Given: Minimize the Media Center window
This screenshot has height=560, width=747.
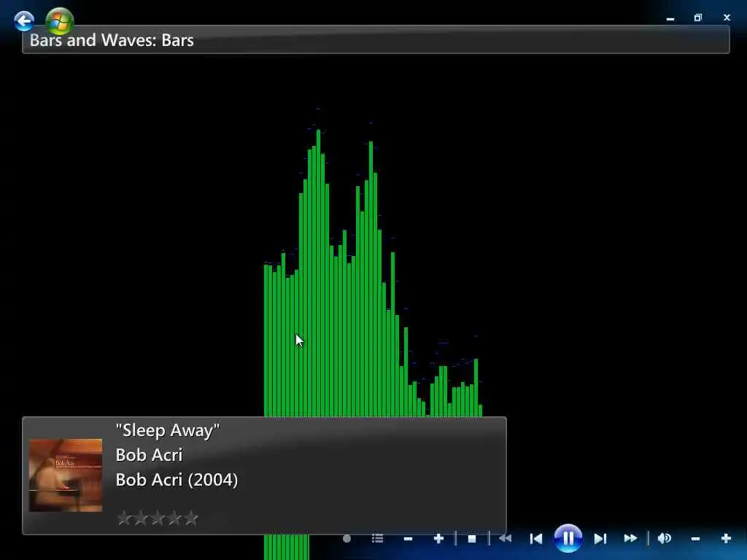Looking at the screenshot, I should pyautogui.click(x=670, y=18).
